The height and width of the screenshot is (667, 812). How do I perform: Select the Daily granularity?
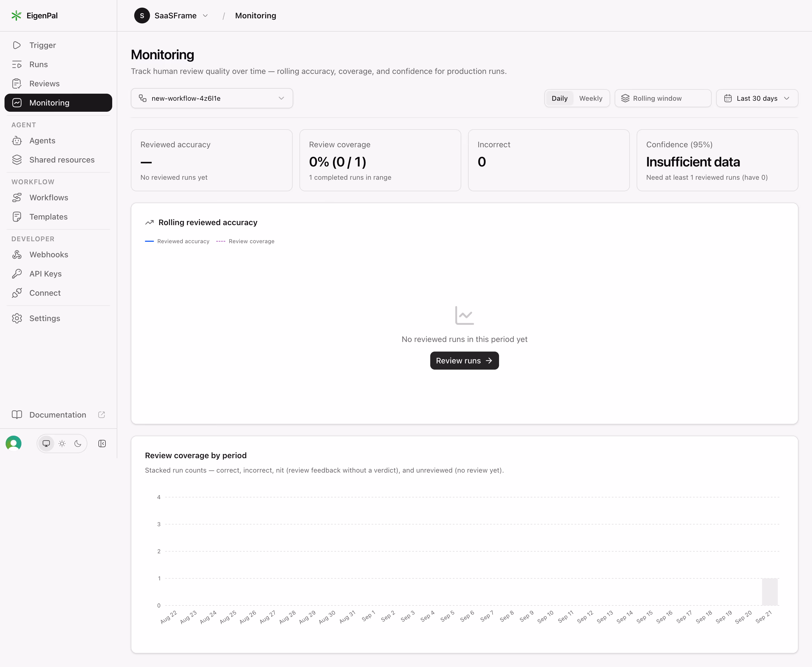coord(559,98)
